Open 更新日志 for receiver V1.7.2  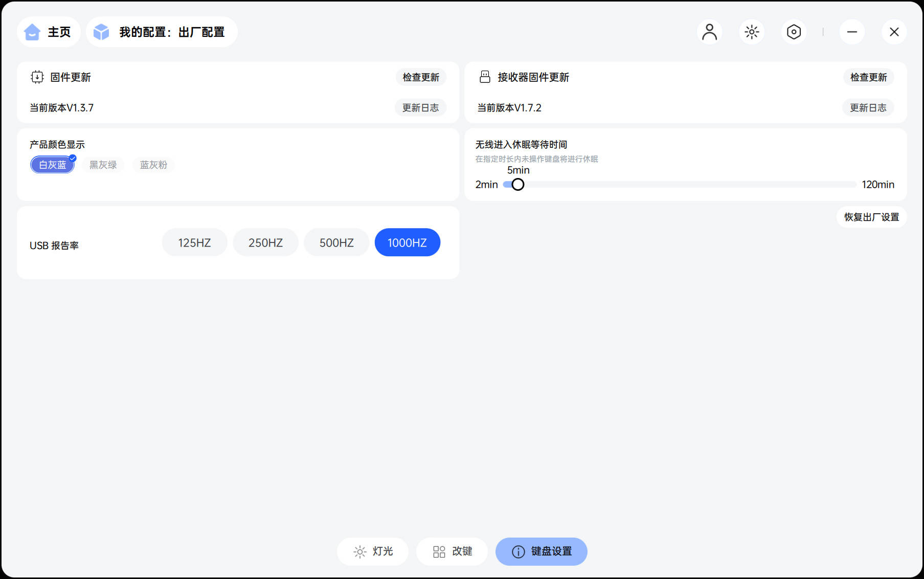[x=868, y=108]
